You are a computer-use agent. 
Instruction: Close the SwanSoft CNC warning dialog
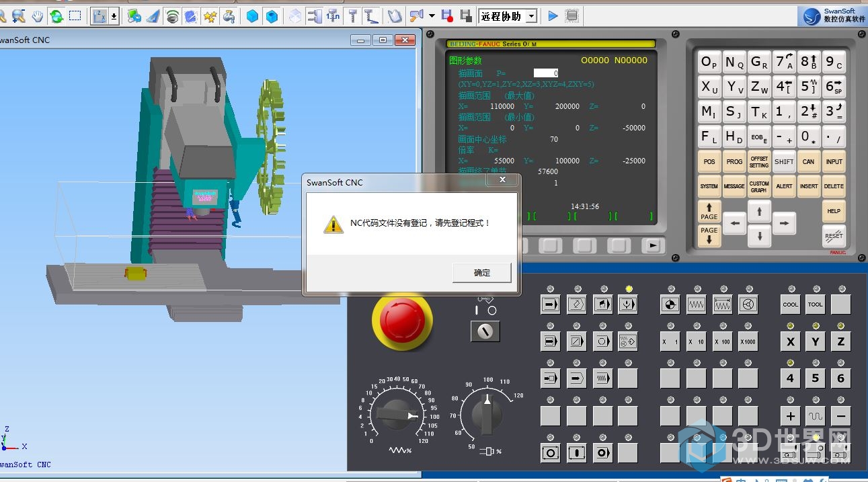[x=503, y=180]
